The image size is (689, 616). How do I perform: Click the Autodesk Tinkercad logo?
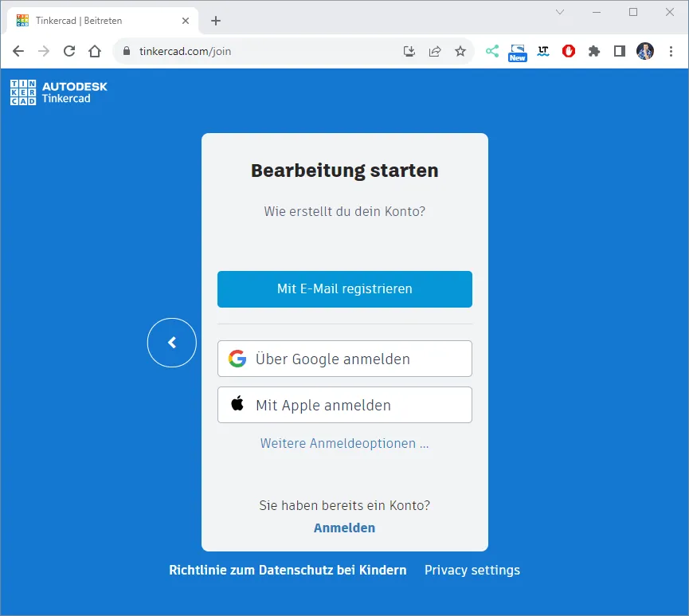(59, 92)
